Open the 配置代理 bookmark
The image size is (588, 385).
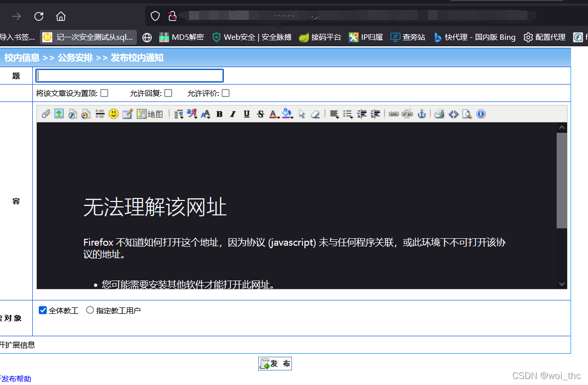click(544, 37)
